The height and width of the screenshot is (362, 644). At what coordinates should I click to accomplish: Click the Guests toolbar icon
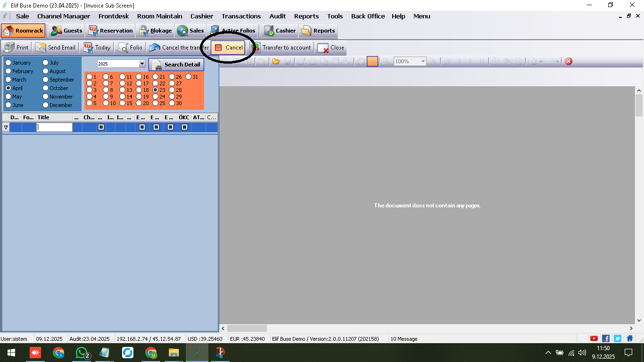[66, 31]
